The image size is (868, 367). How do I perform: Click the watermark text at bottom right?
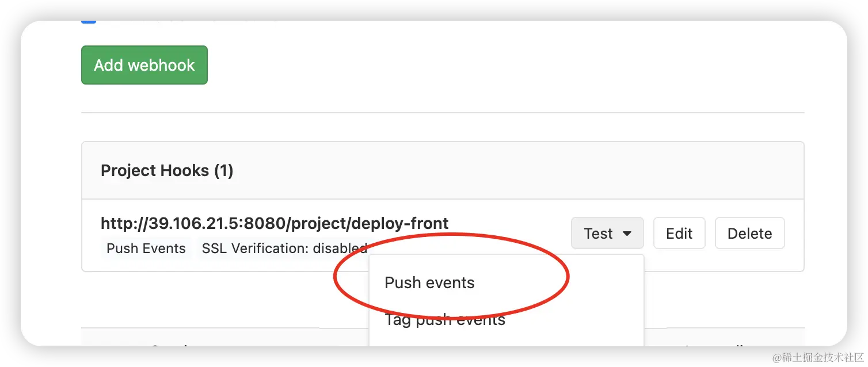[x=816, y=357]
